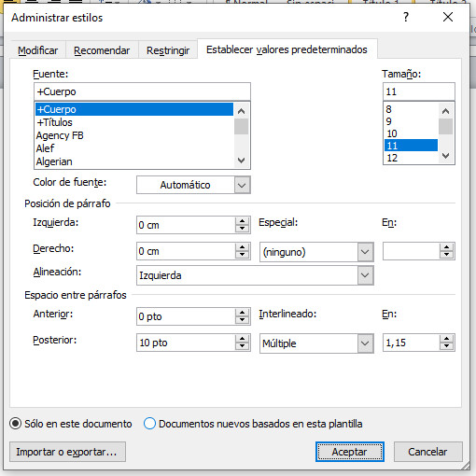Viewport: 476px width, 476px height.
Task: Decrease Izquierda indent with down arrow
Action: pyautogui.click(x=242, y=229)
